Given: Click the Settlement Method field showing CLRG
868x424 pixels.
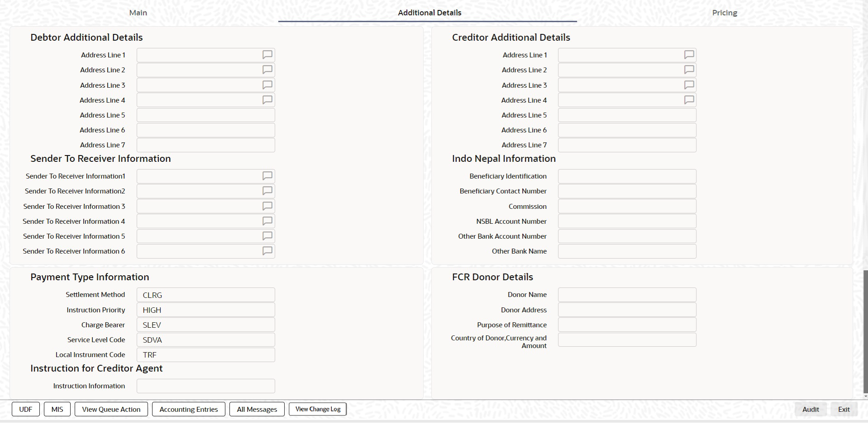Looking at the screenshot, I should tap(206, 295).
